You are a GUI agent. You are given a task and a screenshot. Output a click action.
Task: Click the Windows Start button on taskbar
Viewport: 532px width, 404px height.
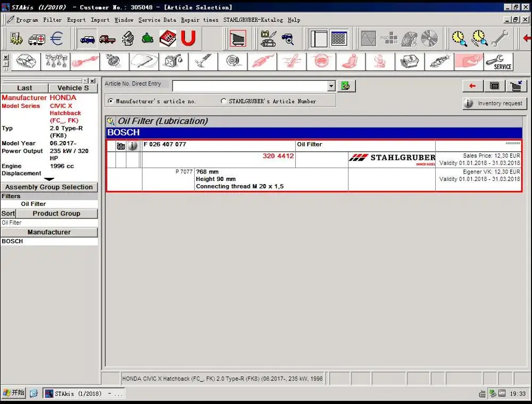tap(14, 393)
